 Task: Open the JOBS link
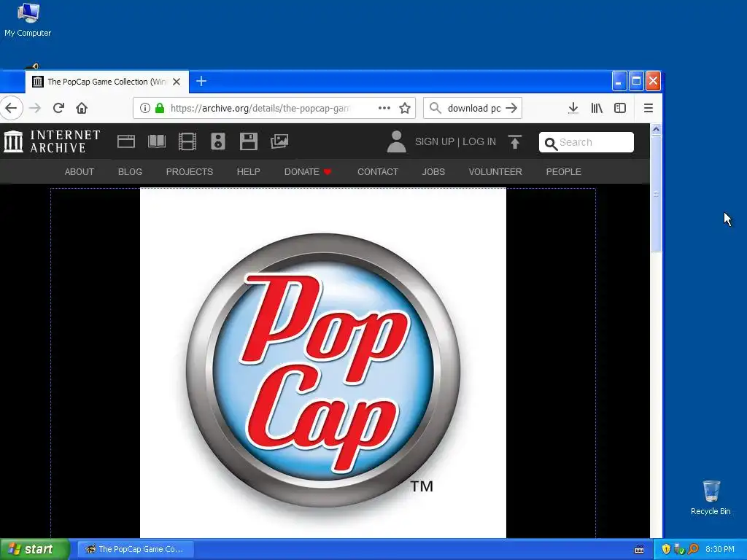[x=433, y=172]
